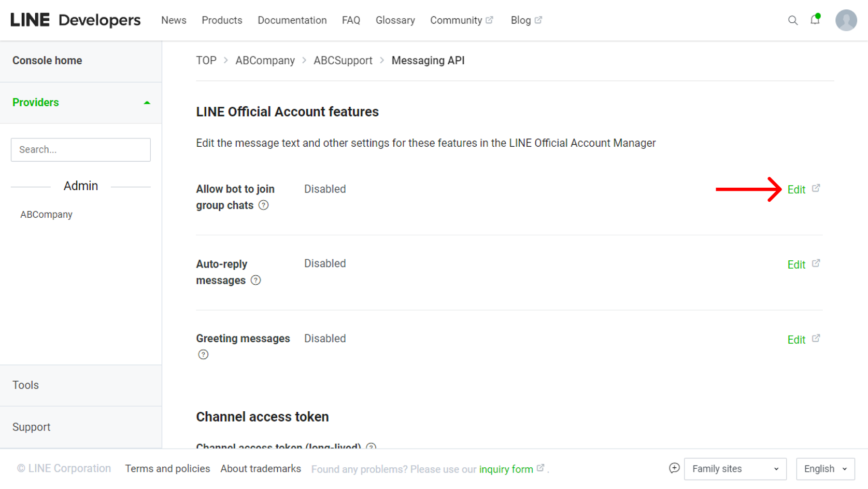Viewport: 868px width, 489px height.
Task: Collapse the Providers section in the sidebar
Action: point(147,102)
